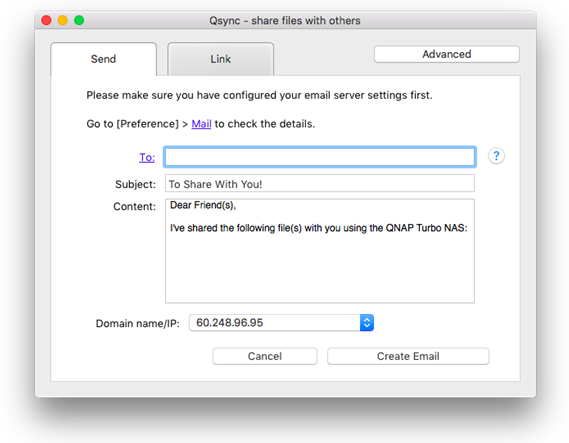Focus the To recipient input field
The height and width of the screenshot is (443, 569).
point(320,157)
